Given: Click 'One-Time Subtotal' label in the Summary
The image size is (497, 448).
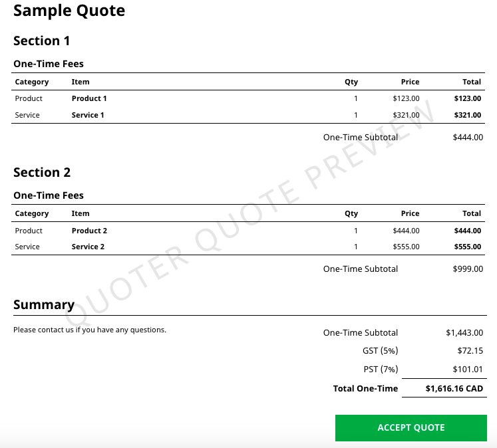Looking at the screenshot, I should (361, 333).
